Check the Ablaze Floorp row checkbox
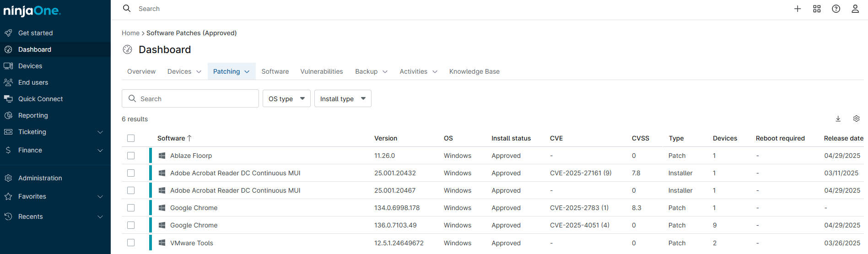 pos(131,156)
